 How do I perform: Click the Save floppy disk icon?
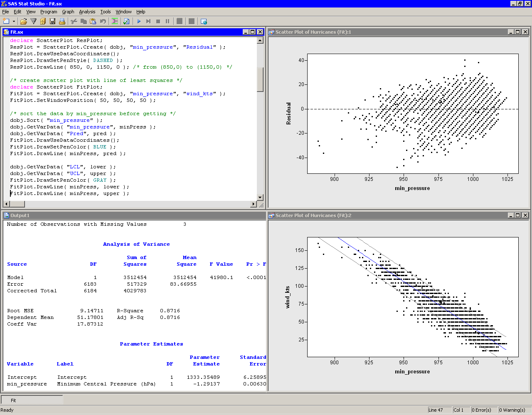52,21
